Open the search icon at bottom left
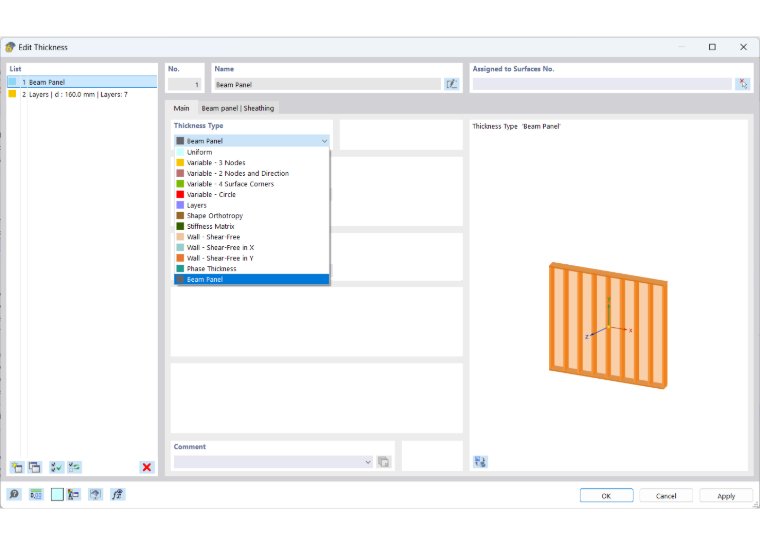Image resolution: width=760 pixels, height=545 pixels. pyautogui.click(x=14, y=494)
